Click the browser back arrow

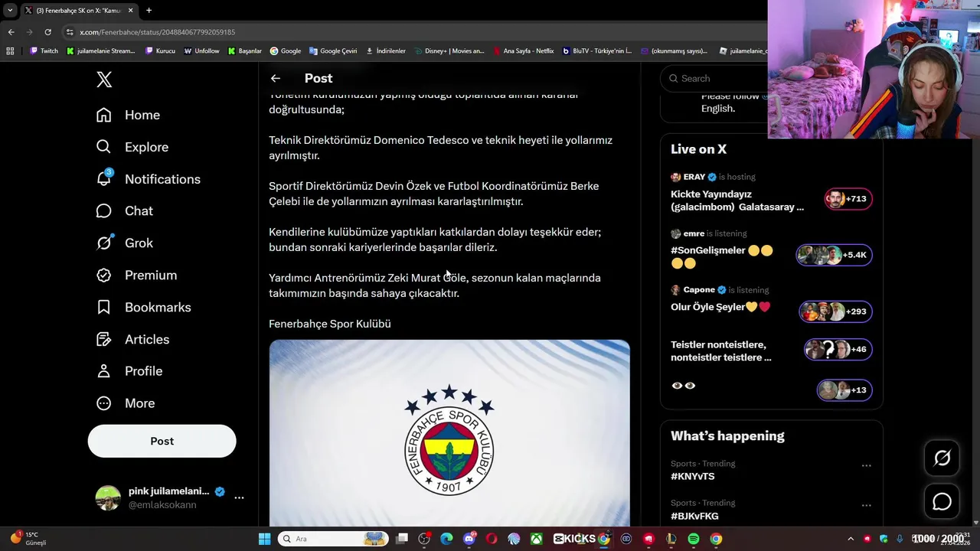pos(11,32)
